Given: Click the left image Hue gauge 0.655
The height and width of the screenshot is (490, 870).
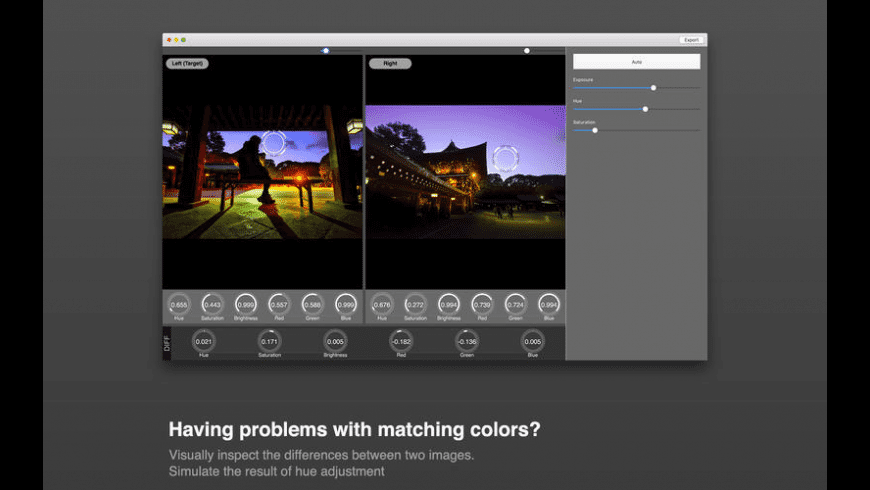Looking at the screenshot, I should pyautogui.click(x=179, y=305).
